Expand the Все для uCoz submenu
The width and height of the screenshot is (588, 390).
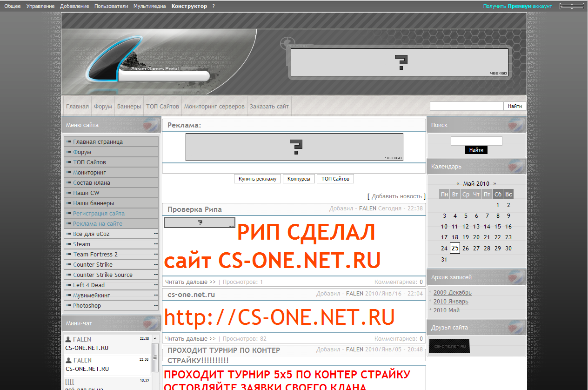tap(111, 234)
